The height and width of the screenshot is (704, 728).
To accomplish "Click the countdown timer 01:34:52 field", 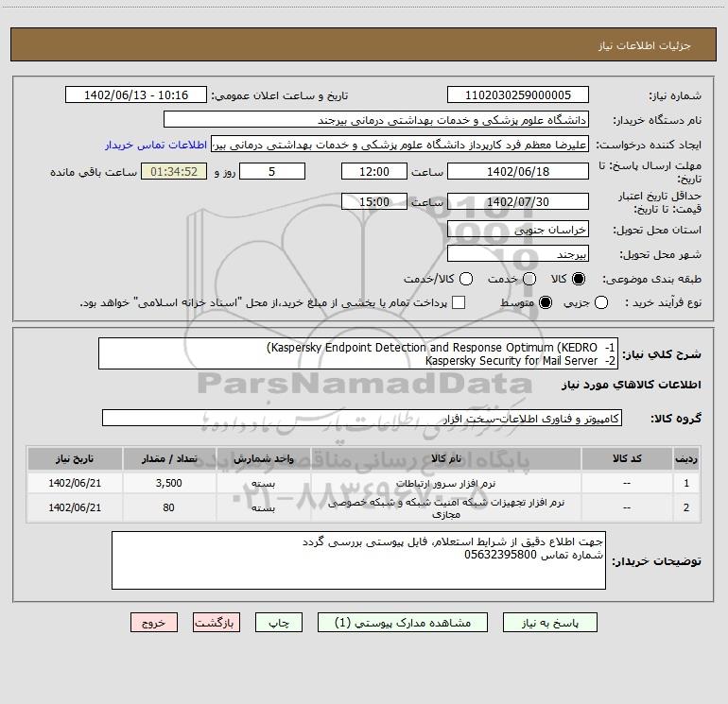I will tap(174, 171).
